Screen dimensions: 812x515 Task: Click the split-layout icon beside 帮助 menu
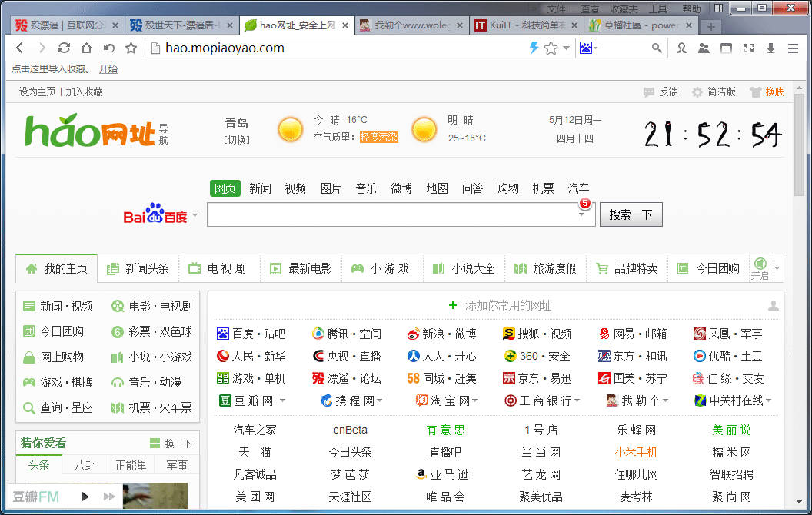point(718,8)
